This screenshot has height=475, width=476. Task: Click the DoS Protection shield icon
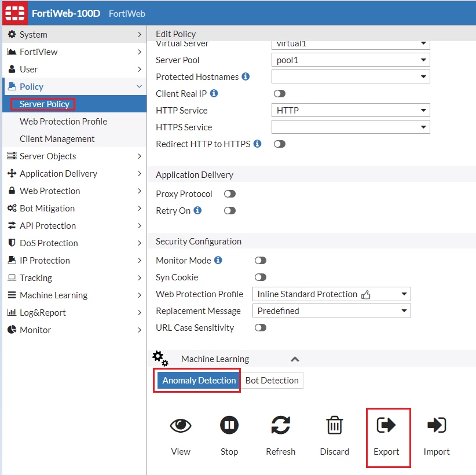pos(12,243)
